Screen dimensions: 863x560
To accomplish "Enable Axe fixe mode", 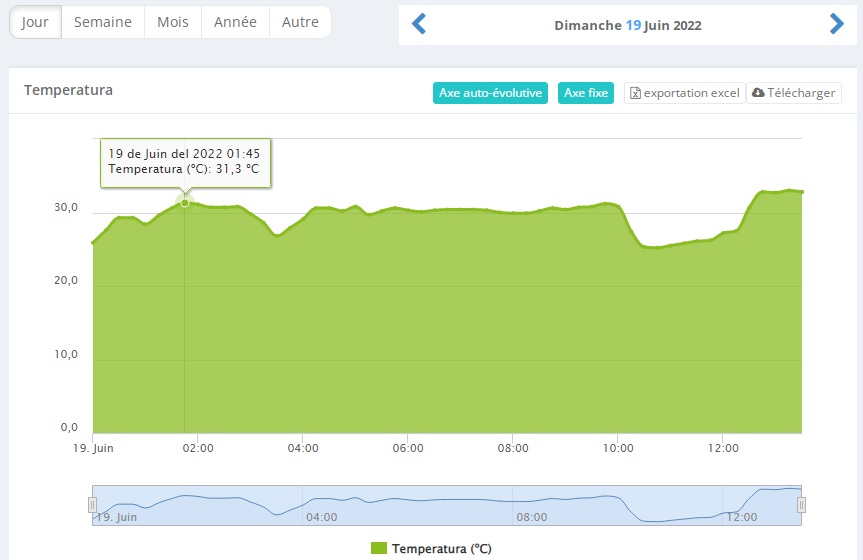I will 586,93.
